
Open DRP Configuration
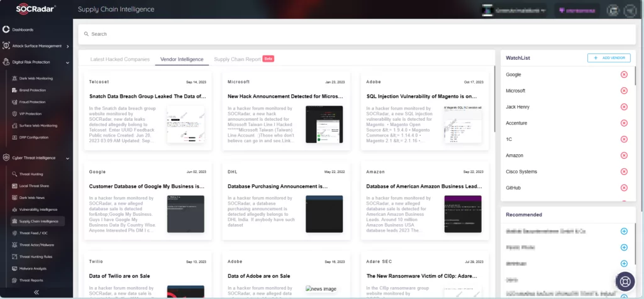click(x=33, y=137)
